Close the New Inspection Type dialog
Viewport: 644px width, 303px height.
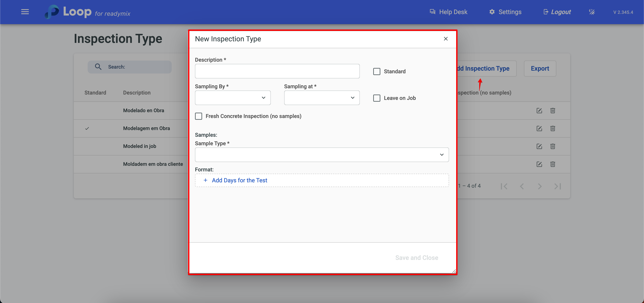tap(445, 39)
